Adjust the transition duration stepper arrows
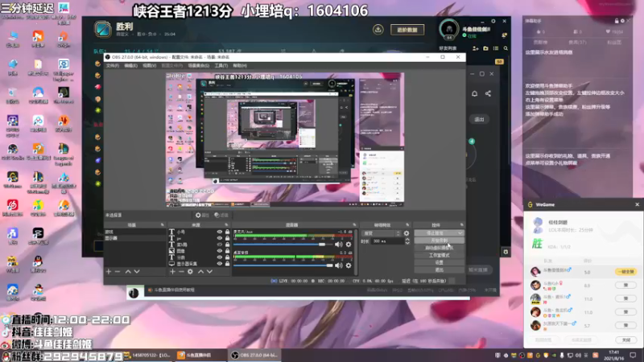Screen dimensions: 644x362 407,241
